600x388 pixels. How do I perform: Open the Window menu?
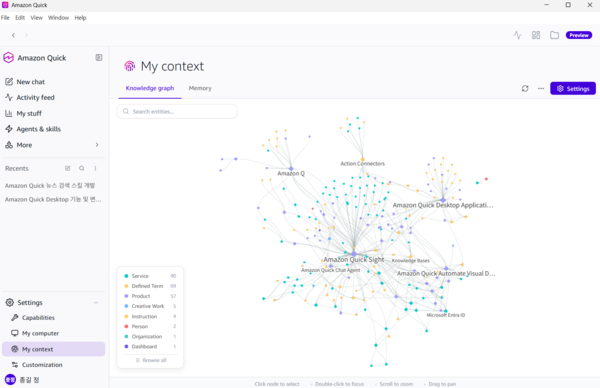[x=58, y=18]
